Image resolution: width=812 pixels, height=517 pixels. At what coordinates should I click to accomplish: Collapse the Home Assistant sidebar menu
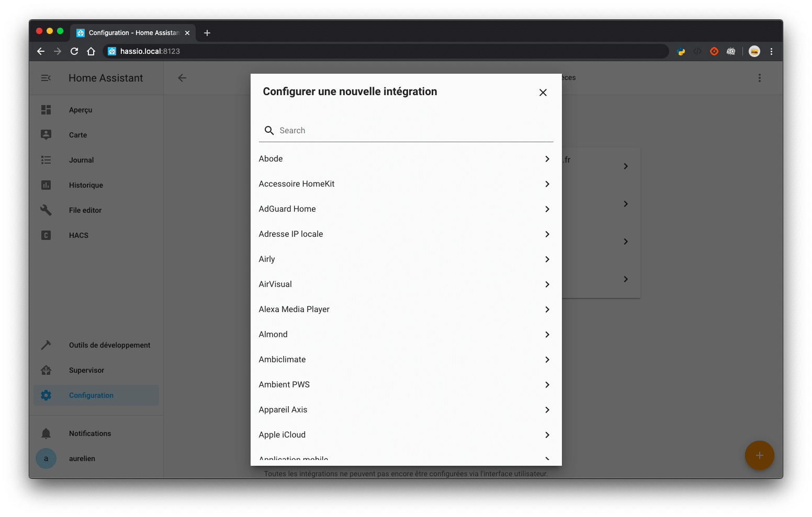tap(46, 78)
